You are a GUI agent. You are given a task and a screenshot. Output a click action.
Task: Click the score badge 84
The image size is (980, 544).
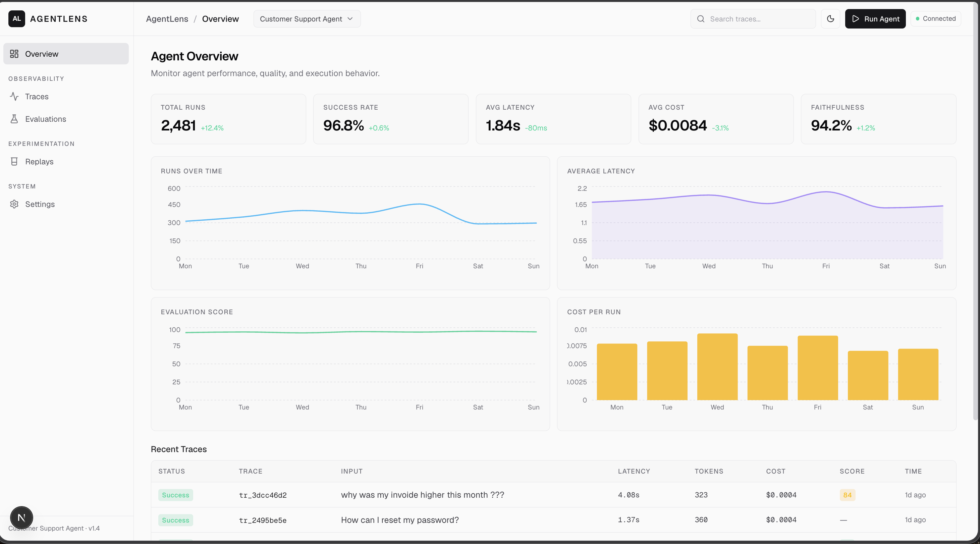coord(847,495)
